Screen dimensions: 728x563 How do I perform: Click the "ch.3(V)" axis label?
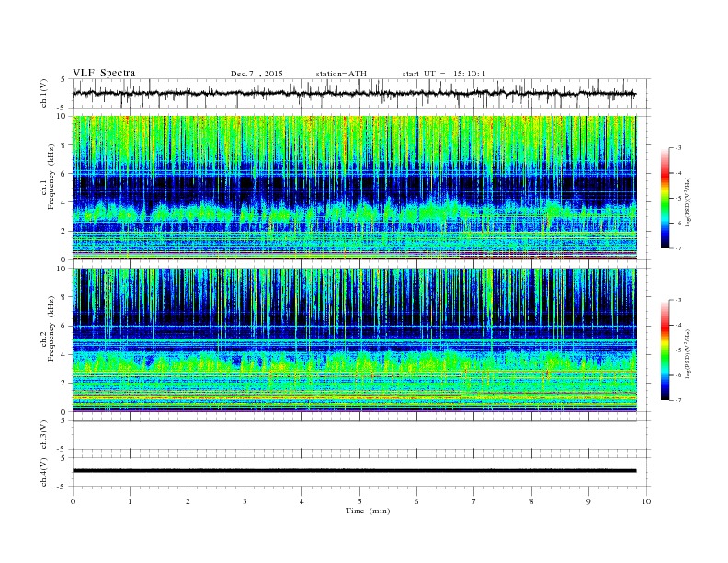pyautogui.click(x=44, y=435)
